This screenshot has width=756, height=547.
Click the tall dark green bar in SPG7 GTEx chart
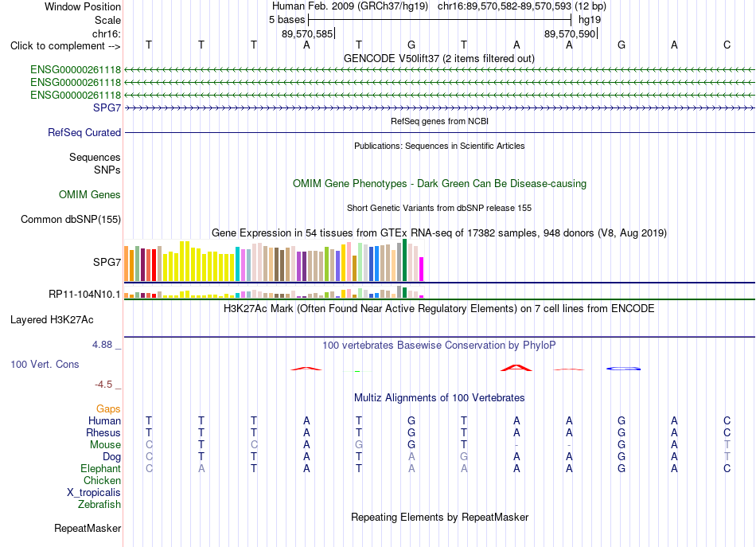tap(405, 260)
